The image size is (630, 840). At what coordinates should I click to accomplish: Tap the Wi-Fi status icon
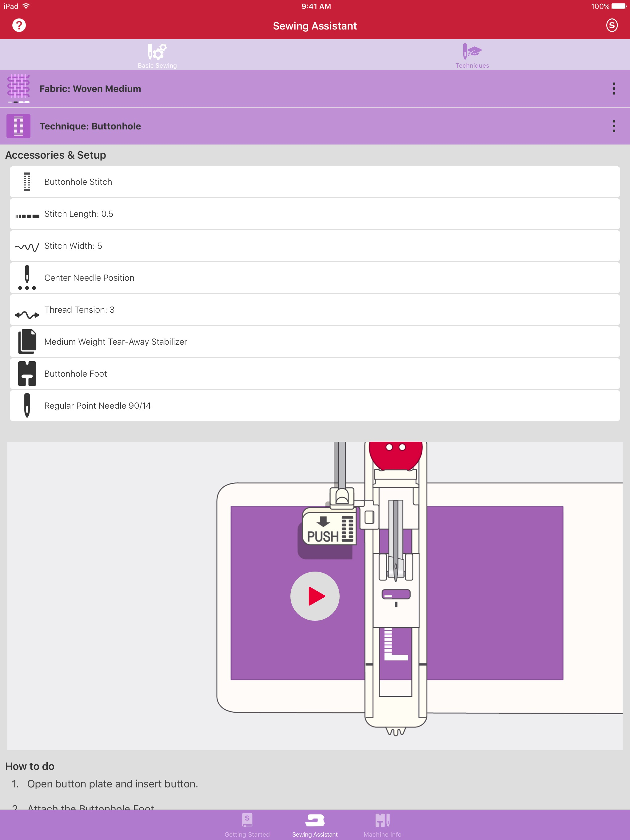[26, 6]
